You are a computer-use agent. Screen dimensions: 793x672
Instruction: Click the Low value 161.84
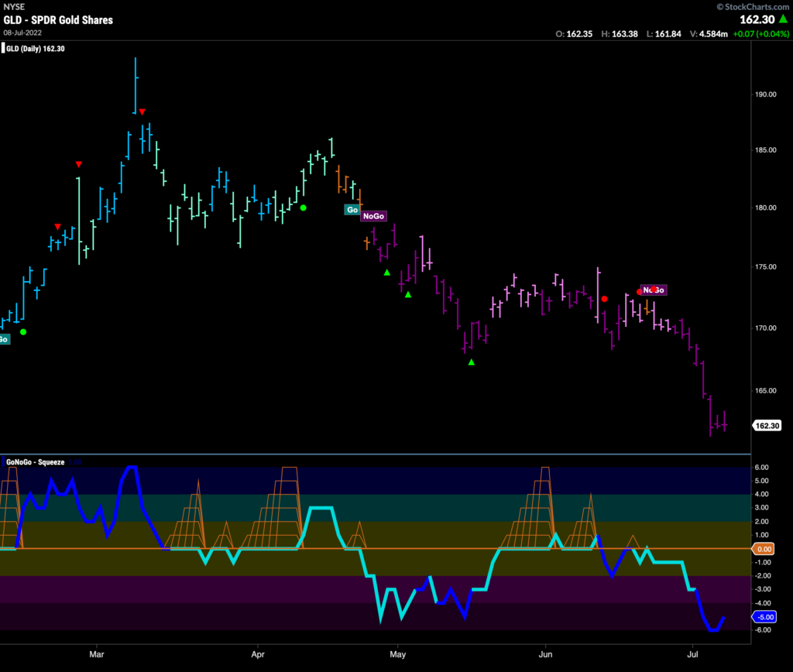click(x=668, y=34)
